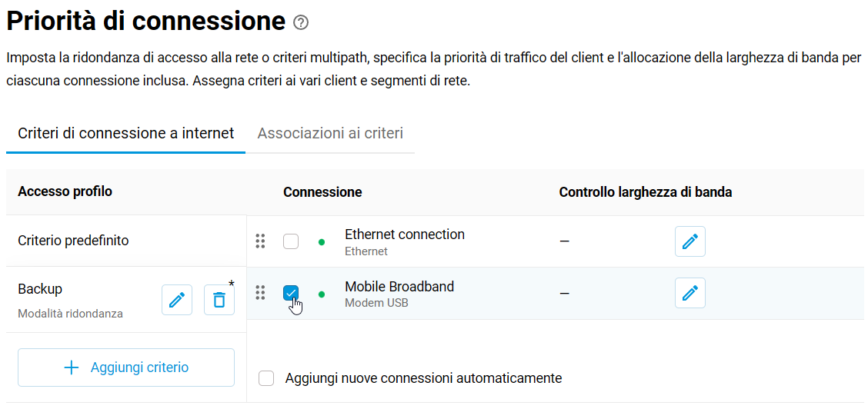Open help icon beside Priorità di connessione
The image size is (868, 409).
[x=301, y=22]
